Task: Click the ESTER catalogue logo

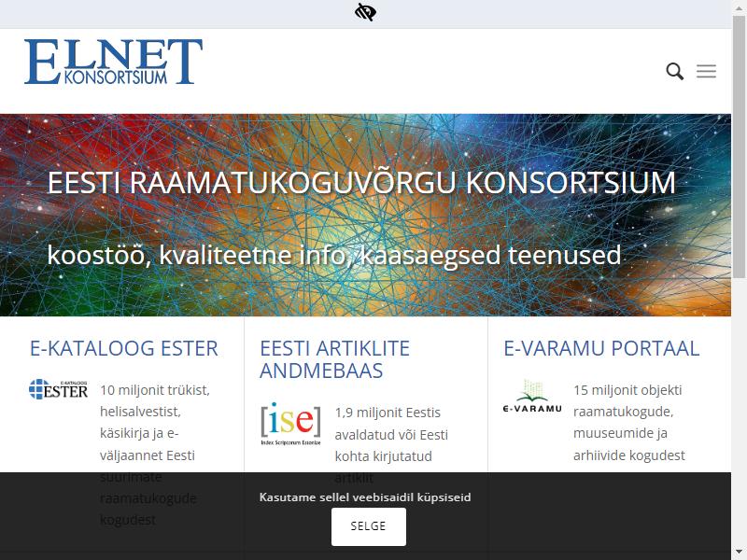Action: click(x=58, y=389)
